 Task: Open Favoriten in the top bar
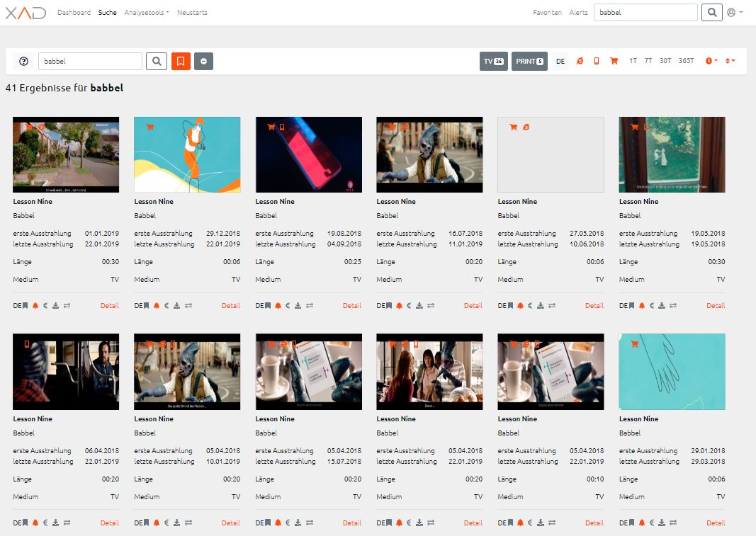547,13
